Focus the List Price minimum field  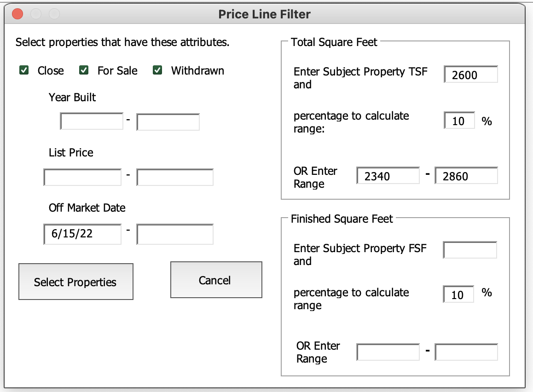pos(83,177)
